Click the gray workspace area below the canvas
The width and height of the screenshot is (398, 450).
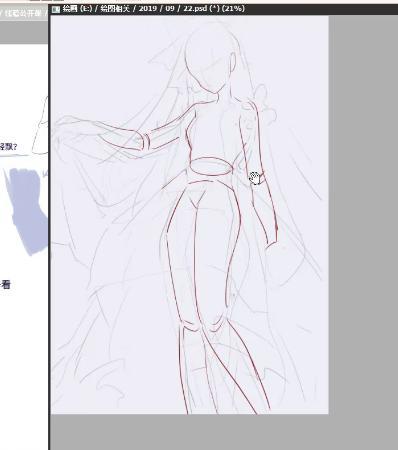pyautogui.click(x=223, y=432)
